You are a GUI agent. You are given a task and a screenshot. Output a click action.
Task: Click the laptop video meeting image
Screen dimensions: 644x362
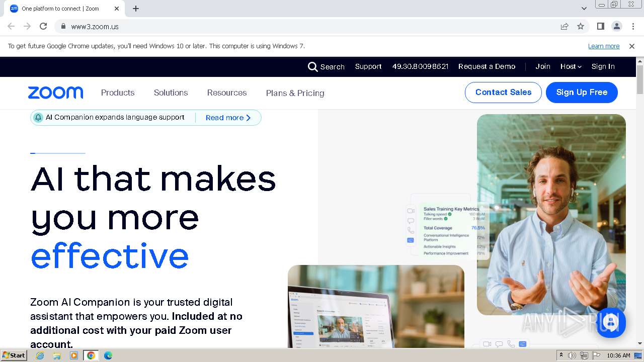pos(376,306)
